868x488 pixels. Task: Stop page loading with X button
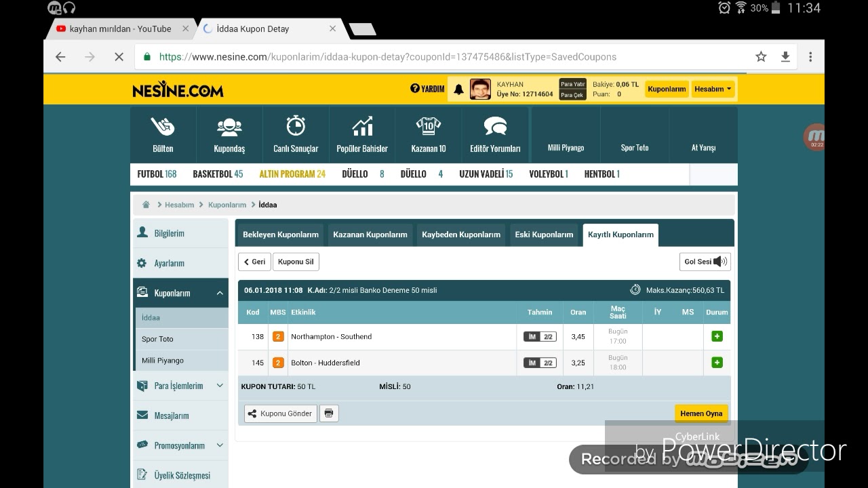coord(119,57)
